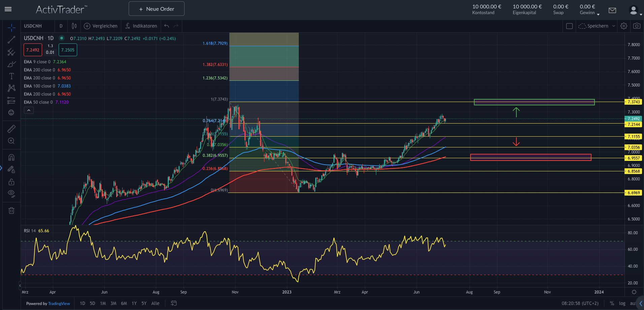Select the XABCD pattern tool
The height and width of the screenshot is (310, 644).
(x=11, y=88)
